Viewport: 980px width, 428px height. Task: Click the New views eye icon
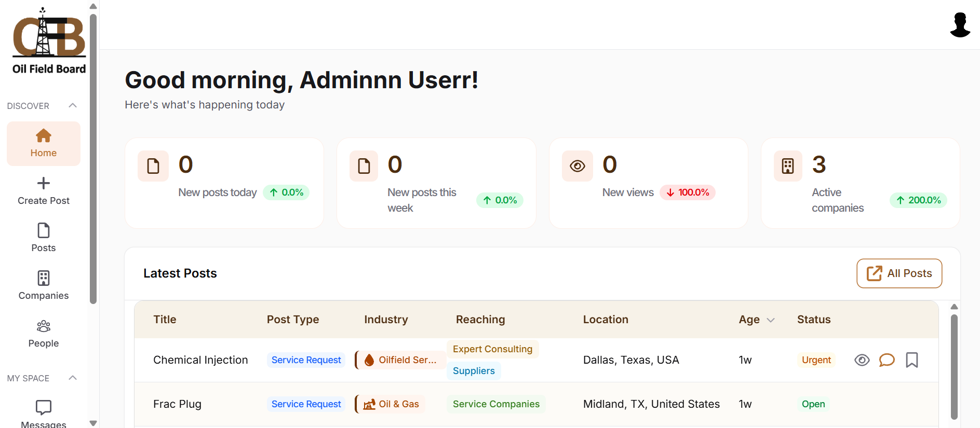point(578,166)
